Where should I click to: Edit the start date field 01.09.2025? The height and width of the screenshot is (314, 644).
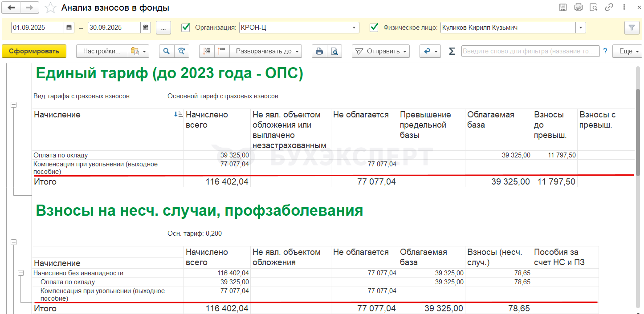[x=38, y=28]
